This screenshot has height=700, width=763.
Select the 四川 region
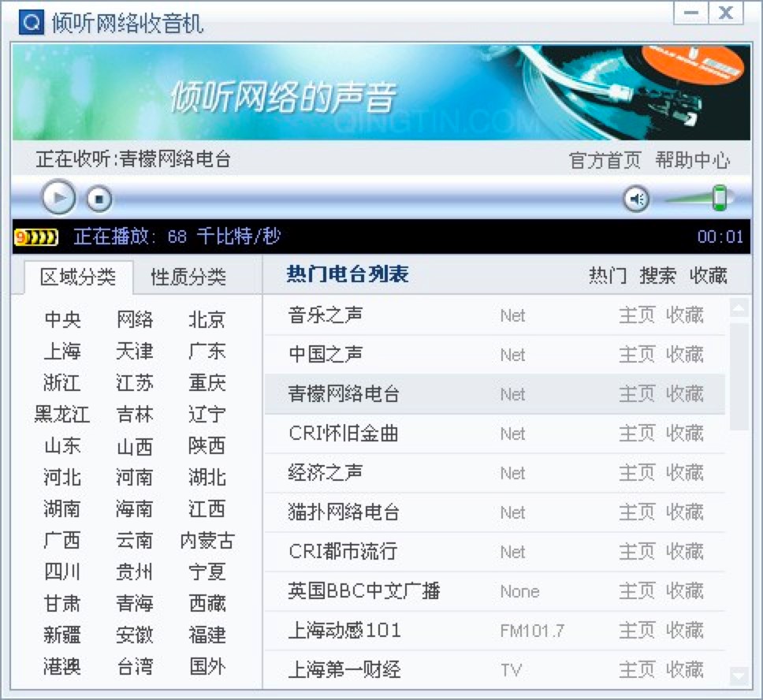(x=62, y=572)
